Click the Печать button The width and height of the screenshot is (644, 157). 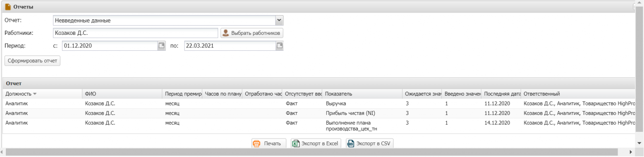pos(269,143)
